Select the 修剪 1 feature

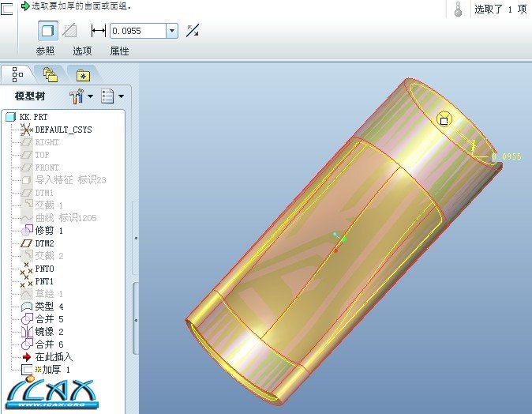(49, 230)
